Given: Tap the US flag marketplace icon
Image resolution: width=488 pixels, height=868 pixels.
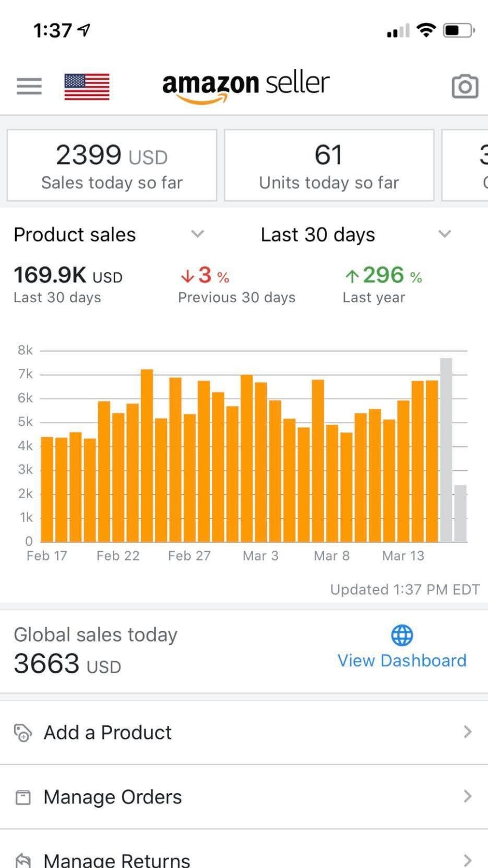Looking at the screenshot, I should pyautogui.click(x=87, y=86).
